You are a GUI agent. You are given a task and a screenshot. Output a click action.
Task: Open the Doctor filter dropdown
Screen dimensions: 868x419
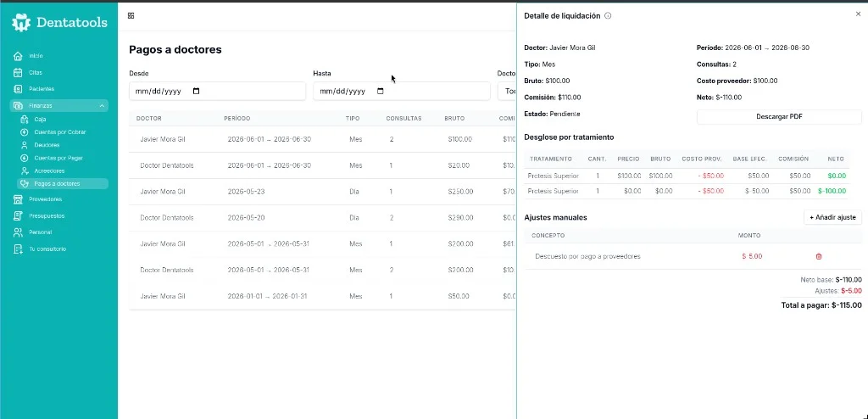click(507, 92)
